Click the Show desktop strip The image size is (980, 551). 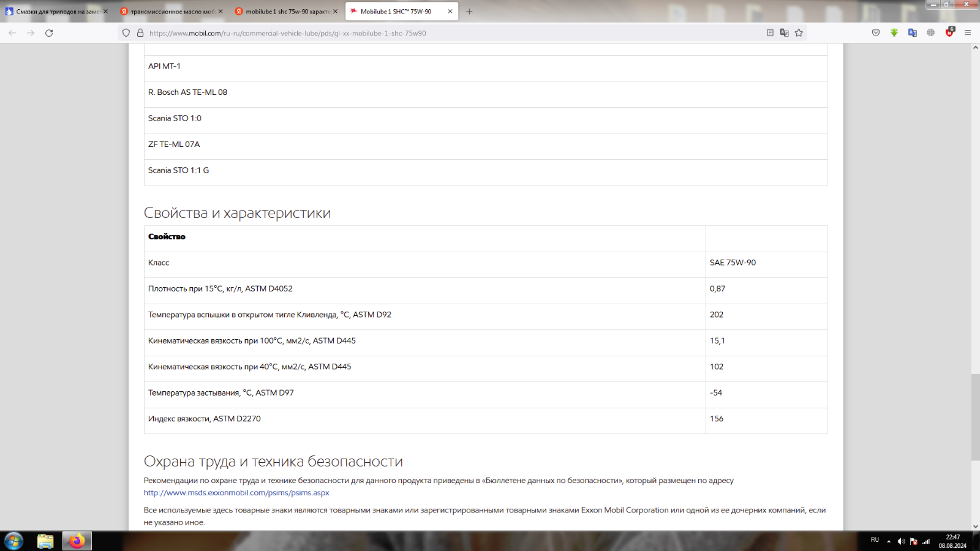tap(976, 541)
